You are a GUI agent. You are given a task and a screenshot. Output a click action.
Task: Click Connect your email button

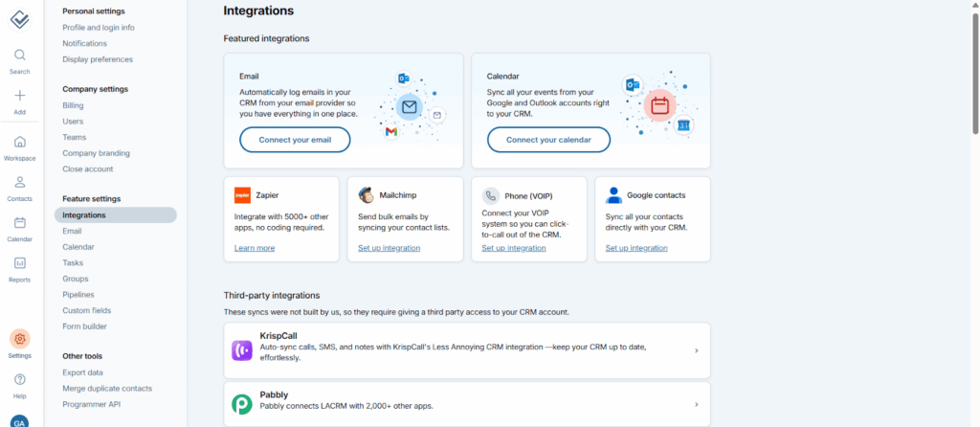(x=295, y=140)
